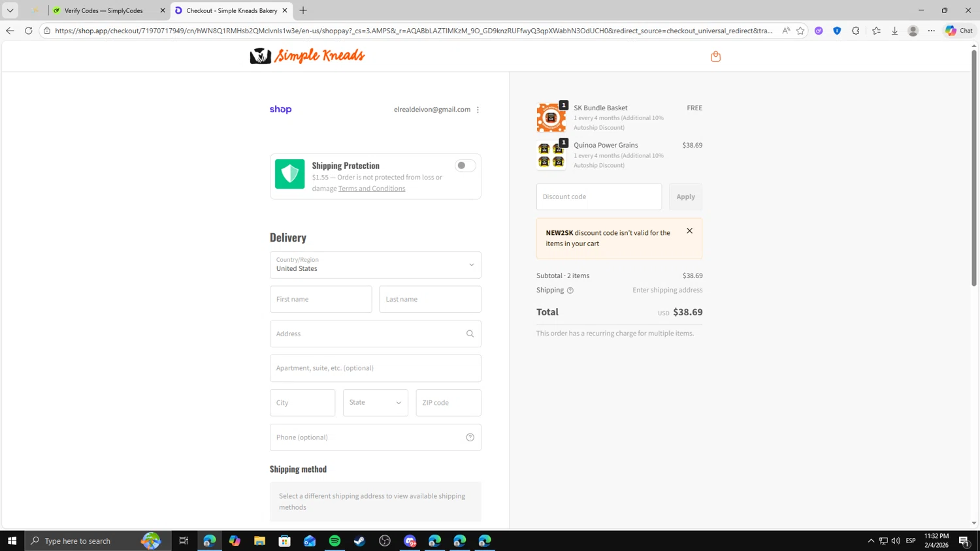Click the Windows Start button
Screen dimensions: 980x551
click(12, 541)
